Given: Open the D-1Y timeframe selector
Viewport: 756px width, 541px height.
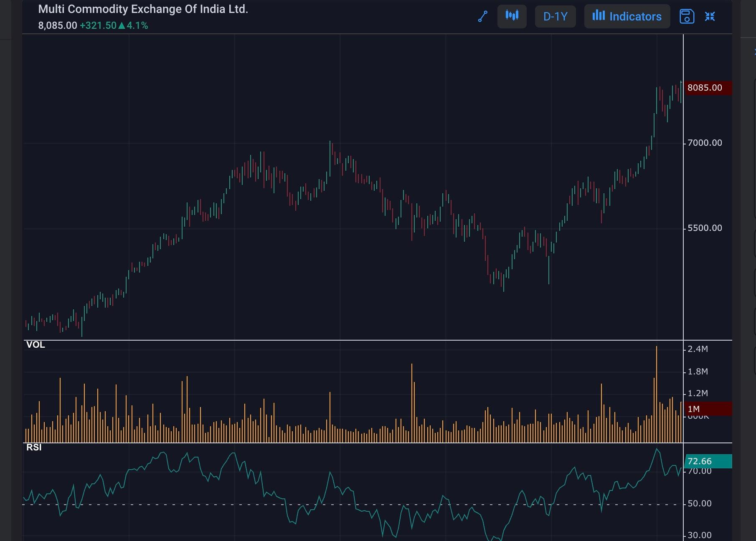Looking at the screenshot, I should 555,16.
